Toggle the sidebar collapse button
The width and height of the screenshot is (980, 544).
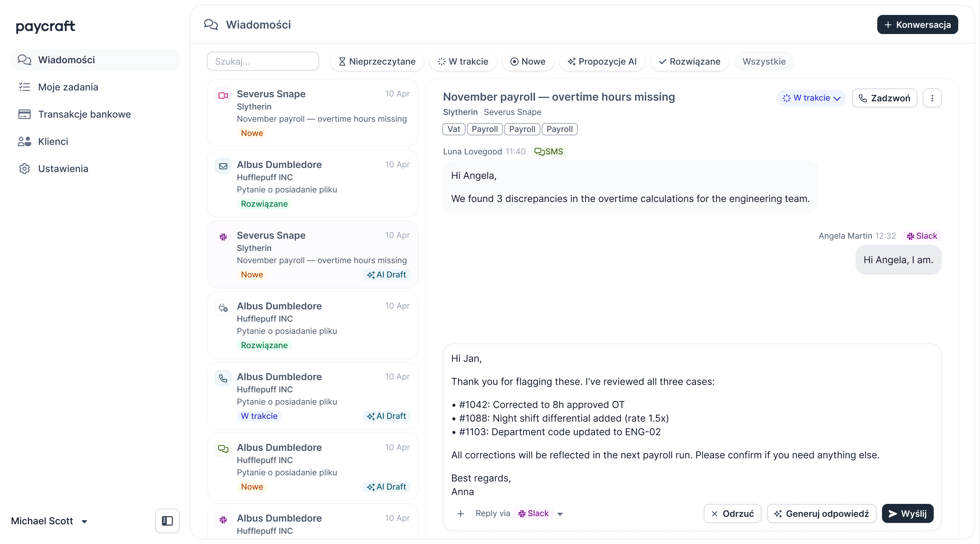[167, 521]
